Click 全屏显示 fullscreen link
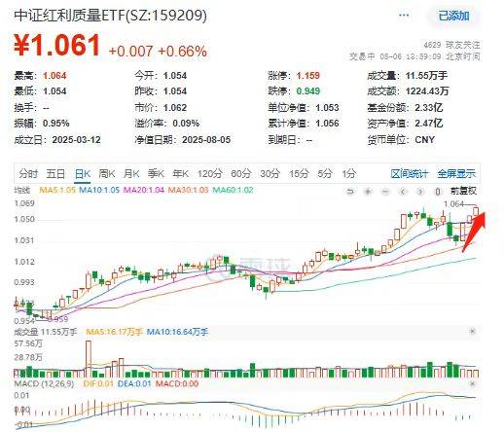This screenshot has height=432, width=504. point(456,174)
